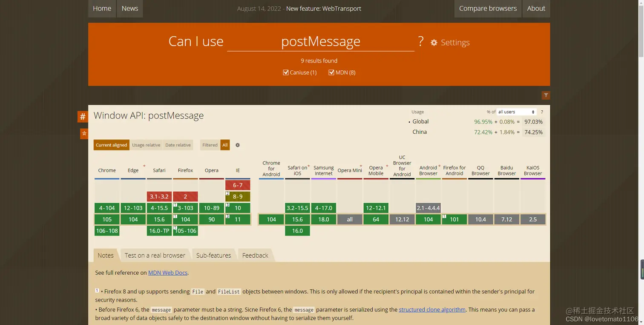
Task: Click the Safari 4-15.5 cell
Action: (159, 208)
